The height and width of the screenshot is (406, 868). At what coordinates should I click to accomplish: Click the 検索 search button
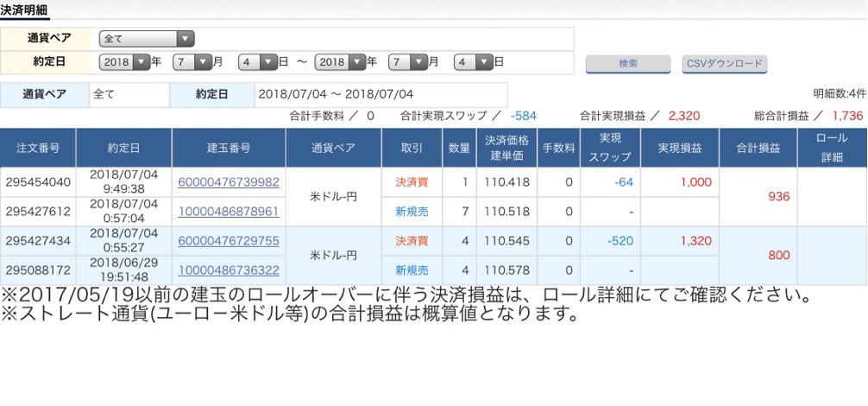point(627,64)
